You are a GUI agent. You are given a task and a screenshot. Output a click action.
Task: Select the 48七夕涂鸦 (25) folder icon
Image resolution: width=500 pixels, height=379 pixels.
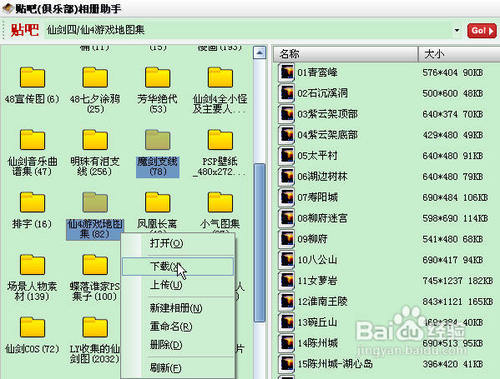[95, 77]
